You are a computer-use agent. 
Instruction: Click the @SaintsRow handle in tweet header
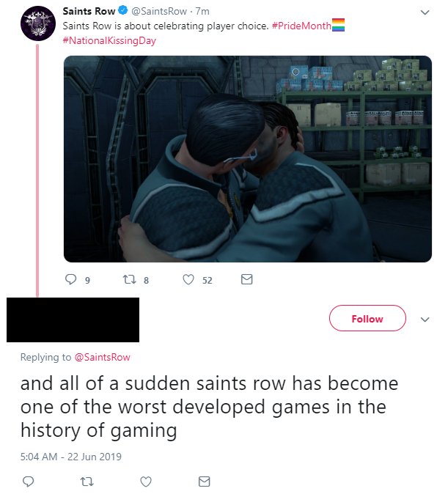159,11
